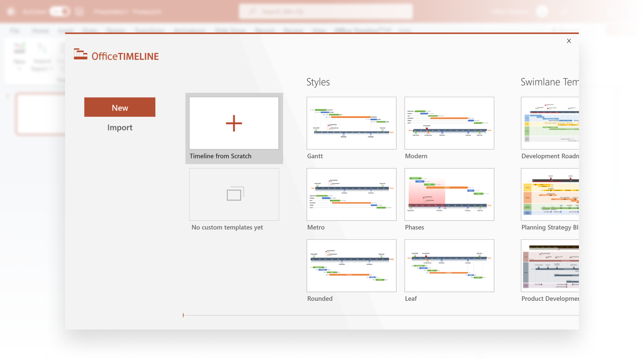
Task: Click the Import option below New
Action: coord(119,127)
